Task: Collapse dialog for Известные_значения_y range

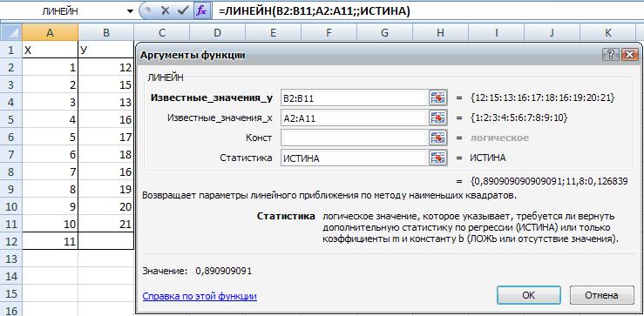Action: pos(437,98)
